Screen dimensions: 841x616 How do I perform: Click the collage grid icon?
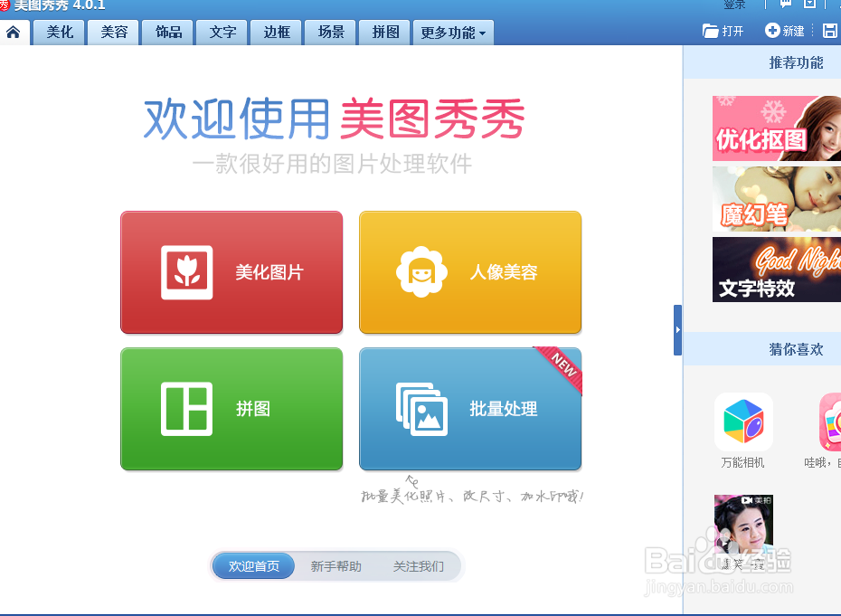(186, 409)
